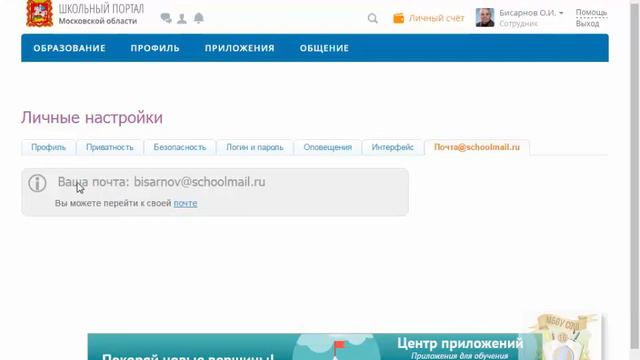Click the info icon in mail box
Viewport: 640px width, 360px height.
point(37,183)
